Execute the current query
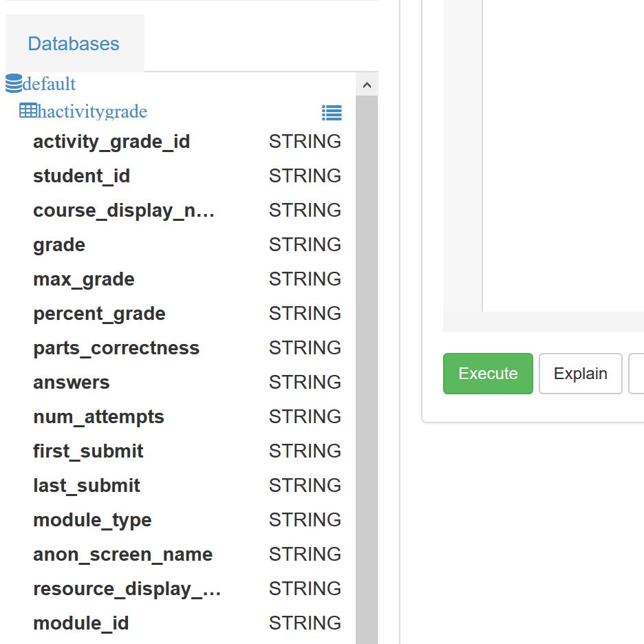Screen dimensions: 644x644 (x=488, y=373)
